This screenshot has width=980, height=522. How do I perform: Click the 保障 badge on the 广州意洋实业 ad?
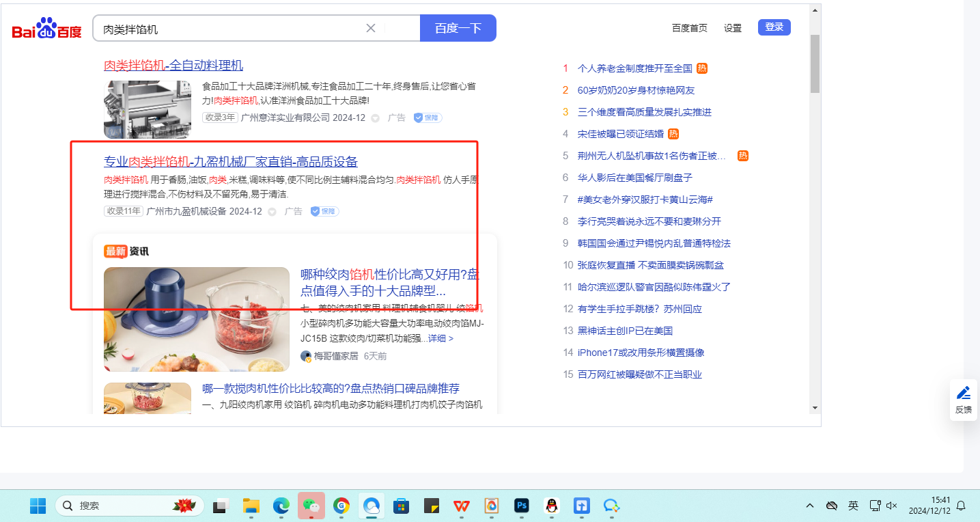pos(428,118)
